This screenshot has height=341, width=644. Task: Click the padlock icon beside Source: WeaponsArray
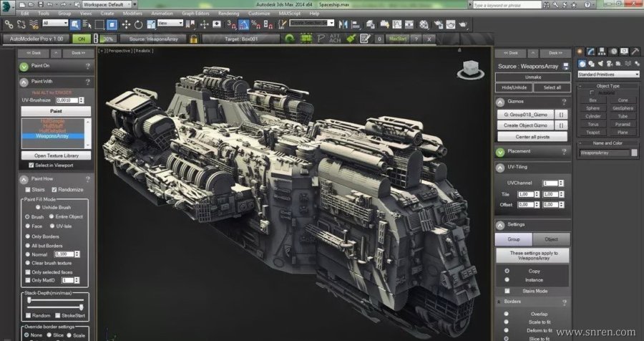(192, 39)
